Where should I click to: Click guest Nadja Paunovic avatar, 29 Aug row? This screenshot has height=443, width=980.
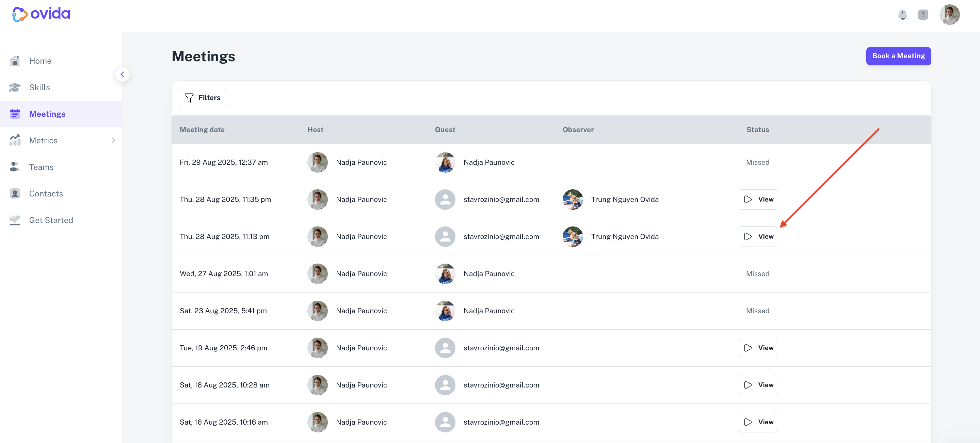click(445, 162)
